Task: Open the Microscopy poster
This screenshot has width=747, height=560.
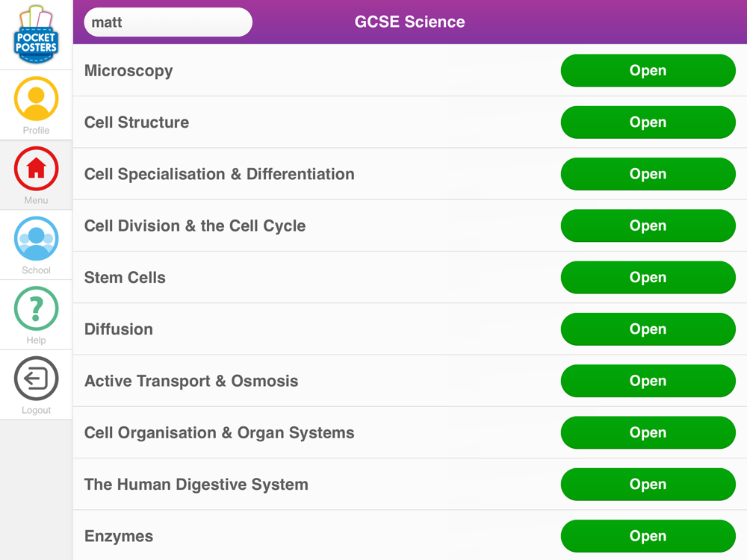Action: click(x=648, y=71)
